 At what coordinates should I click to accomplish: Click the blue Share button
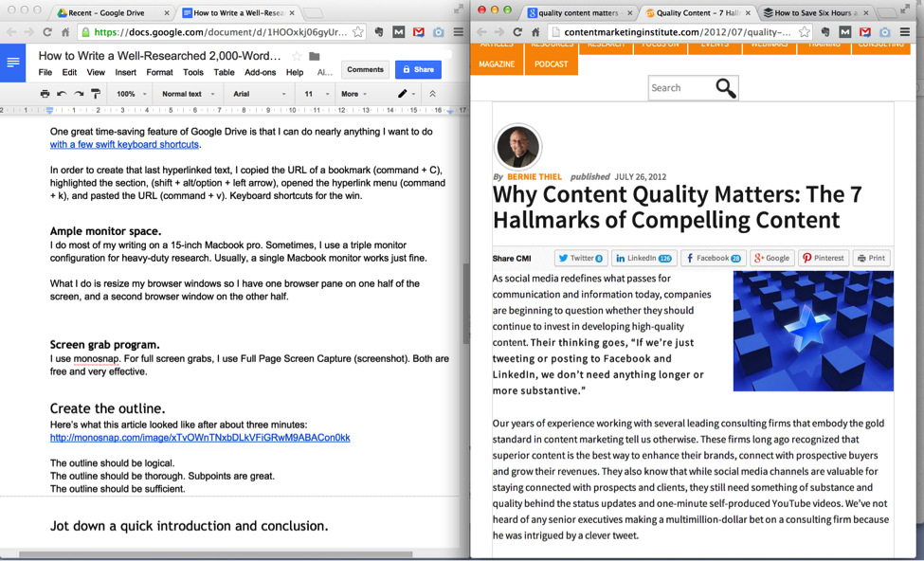tap(417, 69)
